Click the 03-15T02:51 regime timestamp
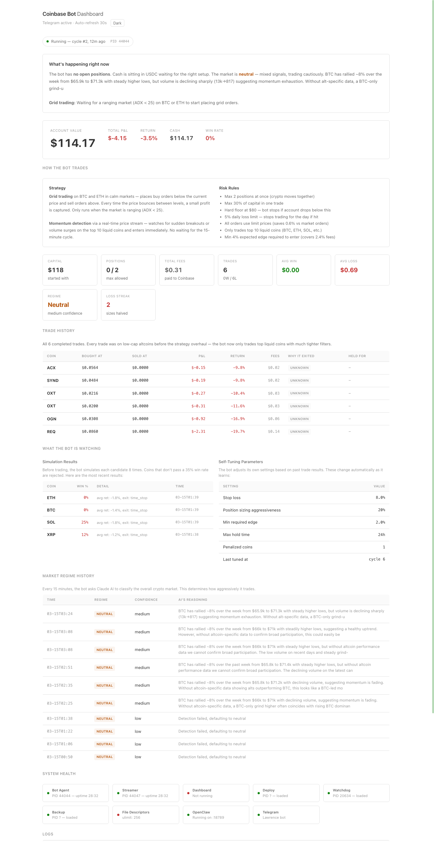 point(60,667)
